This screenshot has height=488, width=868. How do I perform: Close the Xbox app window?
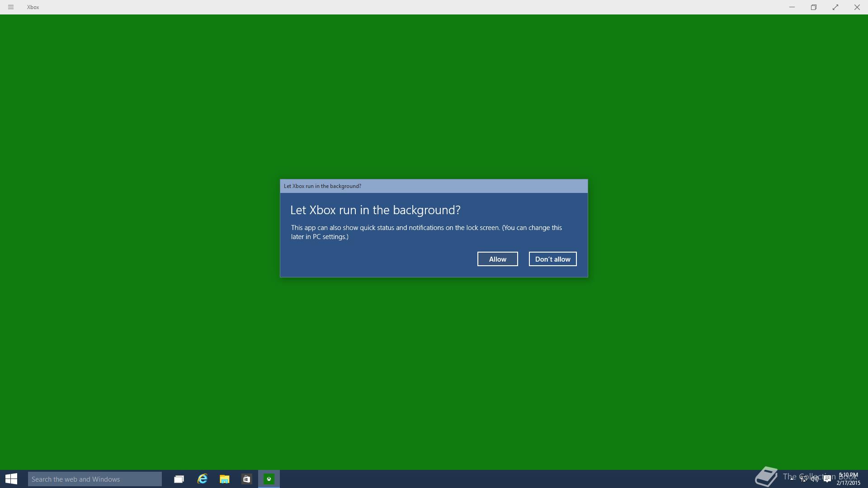tap(857, 7)
